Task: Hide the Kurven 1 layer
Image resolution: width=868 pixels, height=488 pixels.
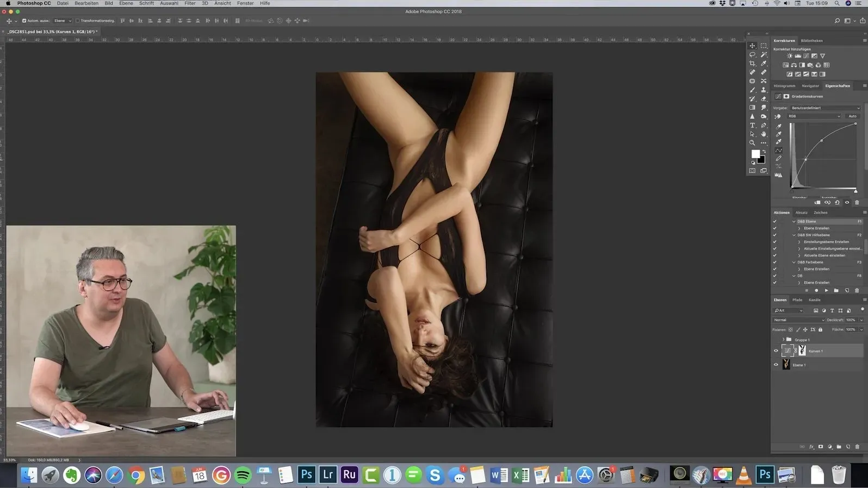Action: pyautogui.click(x=776, y=351)
